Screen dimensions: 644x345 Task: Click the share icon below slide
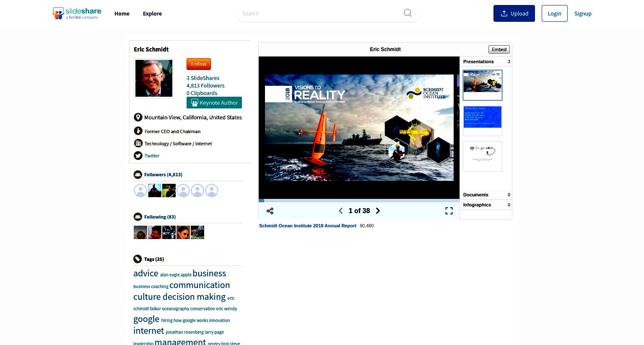point(270,211)
